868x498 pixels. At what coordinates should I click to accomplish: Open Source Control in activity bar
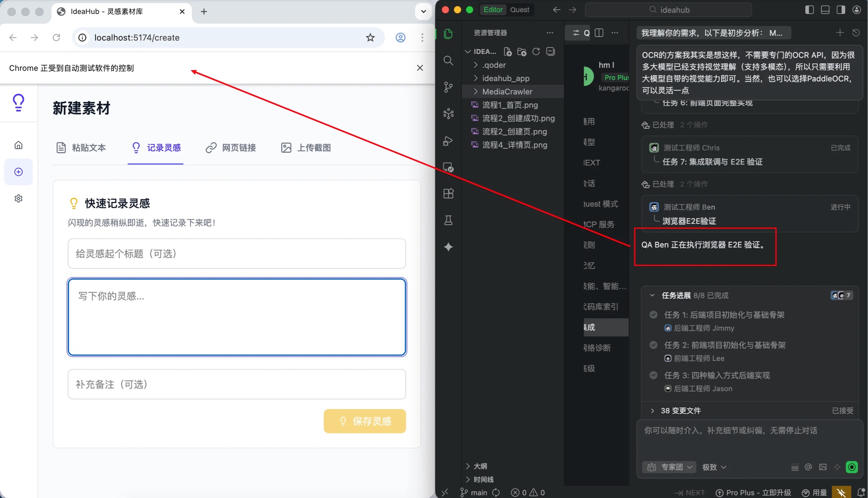[448, 87]
